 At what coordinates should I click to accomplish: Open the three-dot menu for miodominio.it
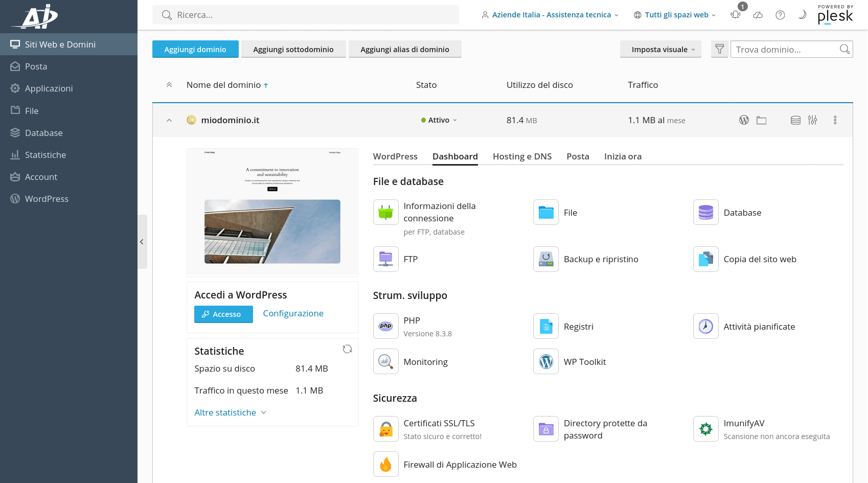835,120
